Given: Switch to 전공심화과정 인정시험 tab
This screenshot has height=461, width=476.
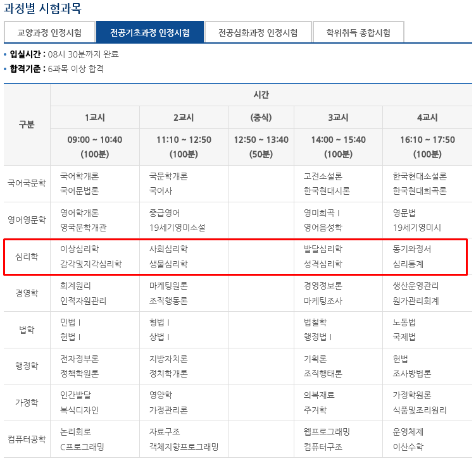Looking at the screenshot, I should coord(258,32).
